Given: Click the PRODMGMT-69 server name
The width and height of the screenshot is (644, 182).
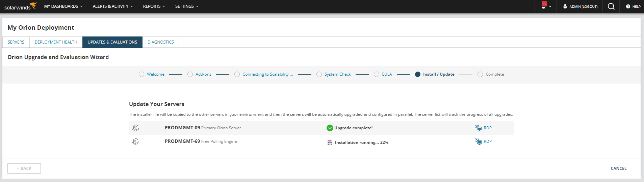Looking at the screenshot, I should [x=182, y=141].
